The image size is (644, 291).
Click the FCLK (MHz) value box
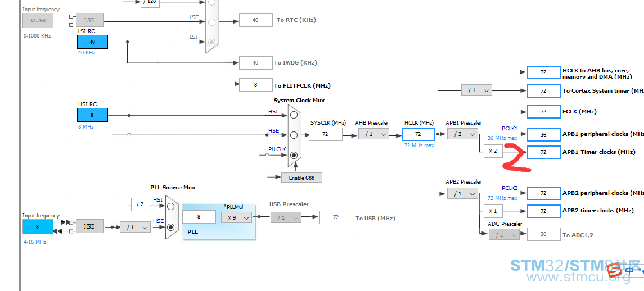[x=543, y=112]
